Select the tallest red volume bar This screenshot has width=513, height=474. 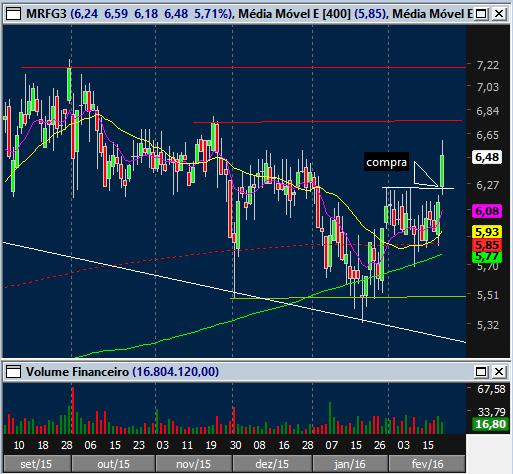73,410
